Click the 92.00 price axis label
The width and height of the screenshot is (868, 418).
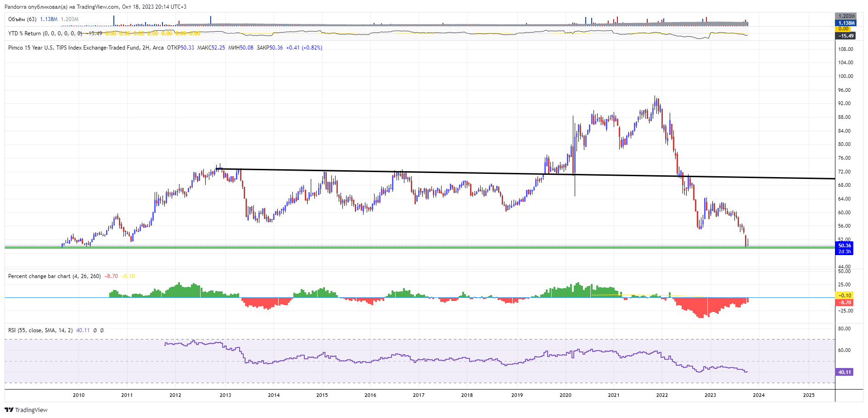(844, 104)
